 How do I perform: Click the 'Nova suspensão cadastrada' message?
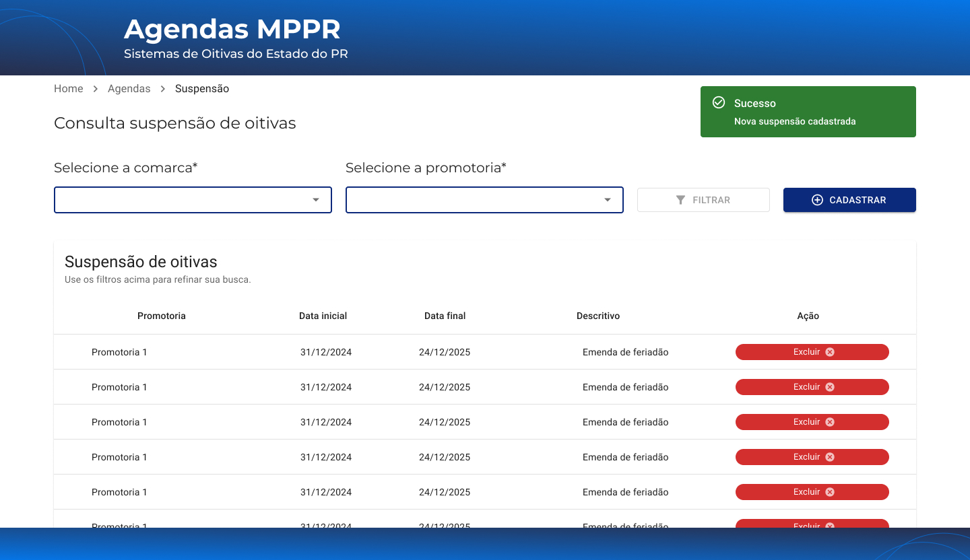[795, 122]
